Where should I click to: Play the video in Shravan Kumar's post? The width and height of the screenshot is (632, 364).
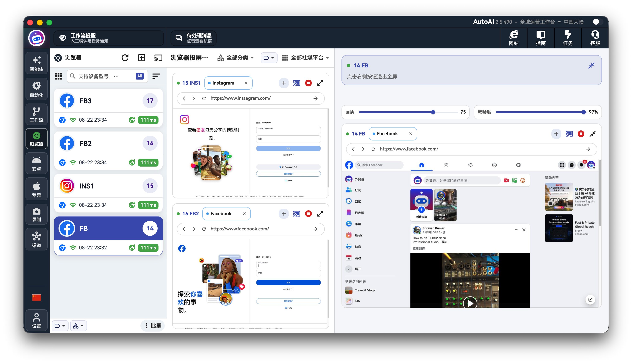[x=470, y=303]
